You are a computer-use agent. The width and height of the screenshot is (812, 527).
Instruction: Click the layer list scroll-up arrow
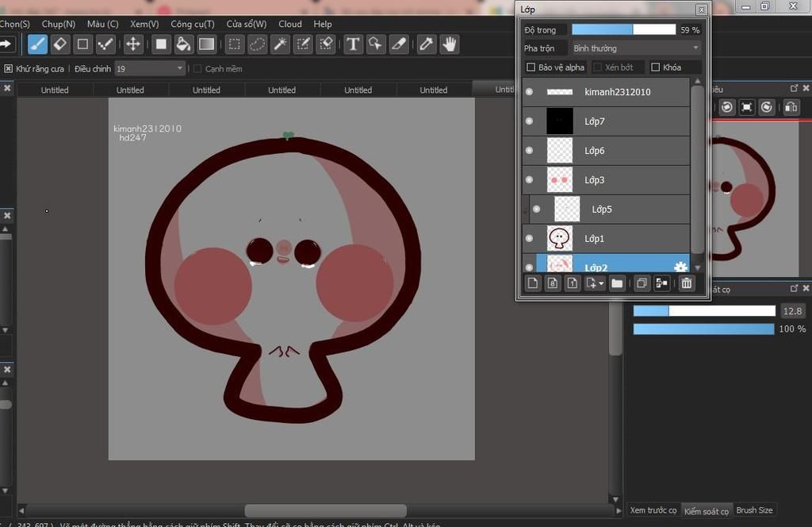click(698, 82)
